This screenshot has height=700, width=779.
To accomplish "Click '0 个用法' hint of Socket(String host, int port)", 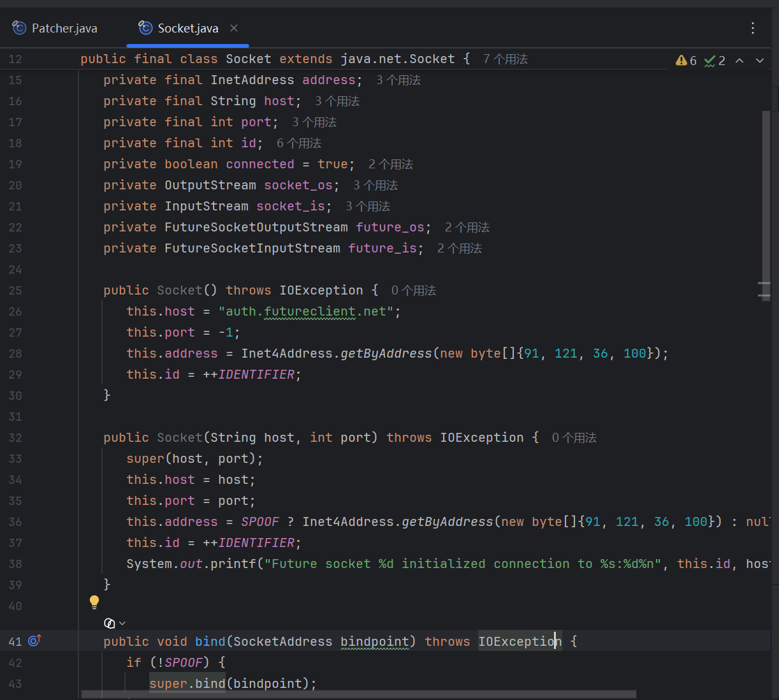I will tap(574, 438).
